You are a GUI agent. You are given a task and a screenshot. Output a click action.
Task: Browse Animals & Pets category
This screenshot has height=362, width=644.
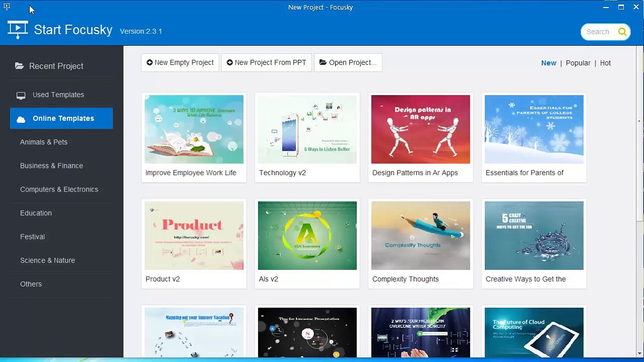click(x=44, y=142)
